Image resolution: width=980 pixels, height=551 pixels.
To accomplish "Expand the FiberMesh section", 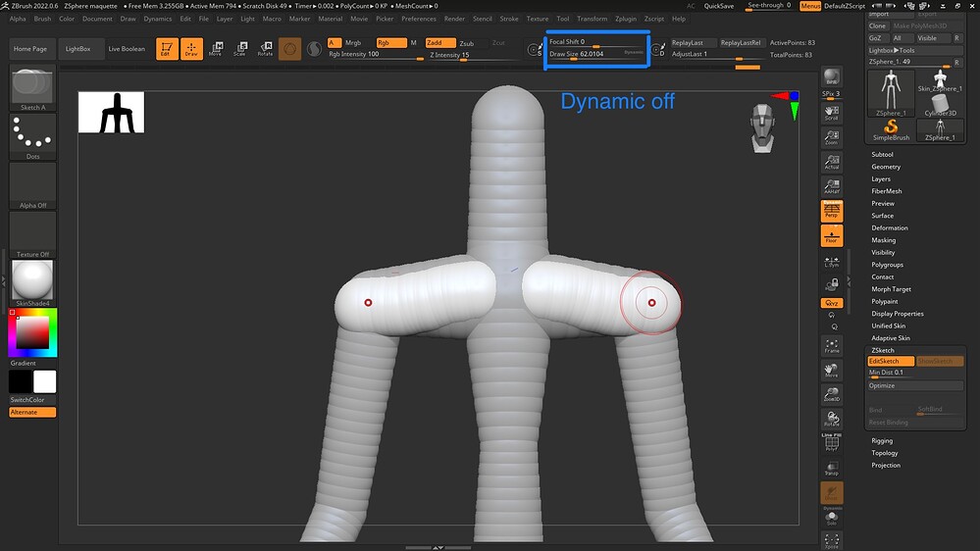I will point(886,191).
